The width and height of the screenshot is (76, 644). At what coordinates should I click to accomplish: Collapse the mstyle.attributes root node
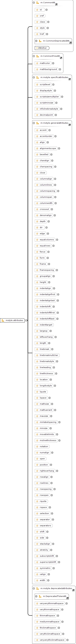(x=26, y=320)
